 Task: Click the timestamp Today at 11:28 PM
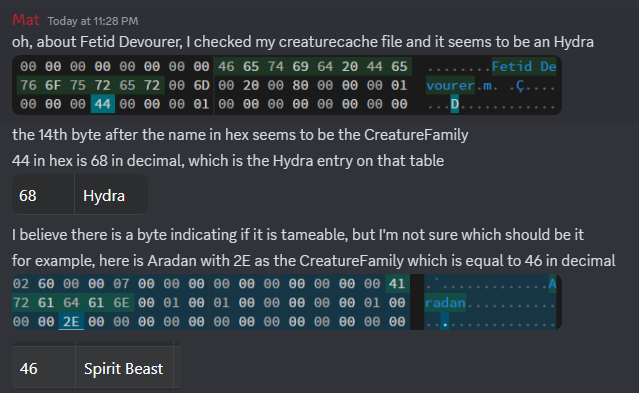coord(93,21)
